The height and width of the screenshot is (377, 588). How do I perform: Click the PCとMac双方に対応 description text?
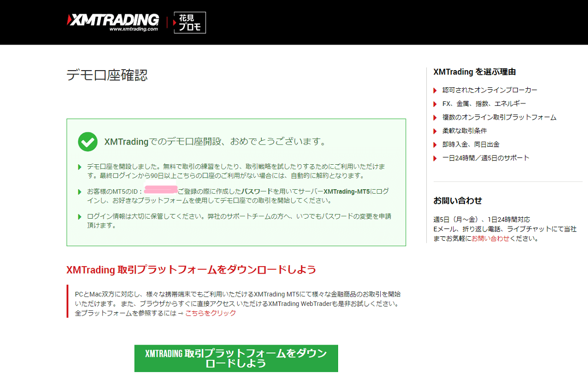click(x=238, y=304)
